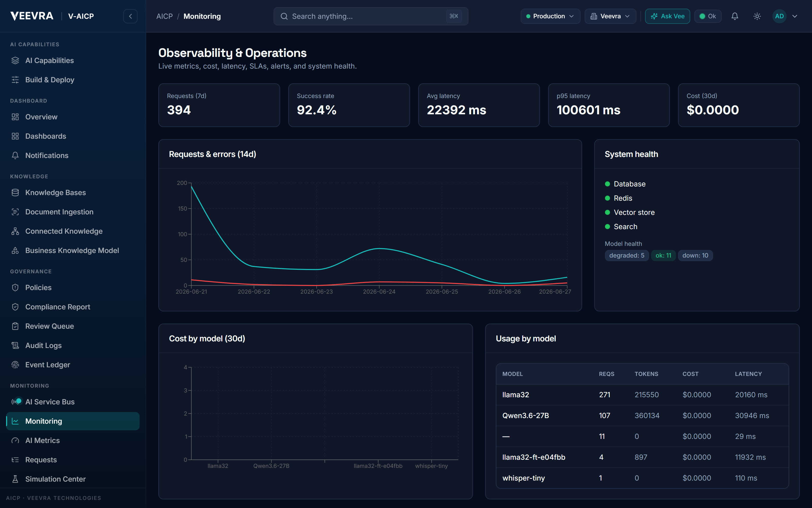Viewport: 812px width, 508px height.
Task: Click the llama32 row in usage table
Action: pos(642,395)
